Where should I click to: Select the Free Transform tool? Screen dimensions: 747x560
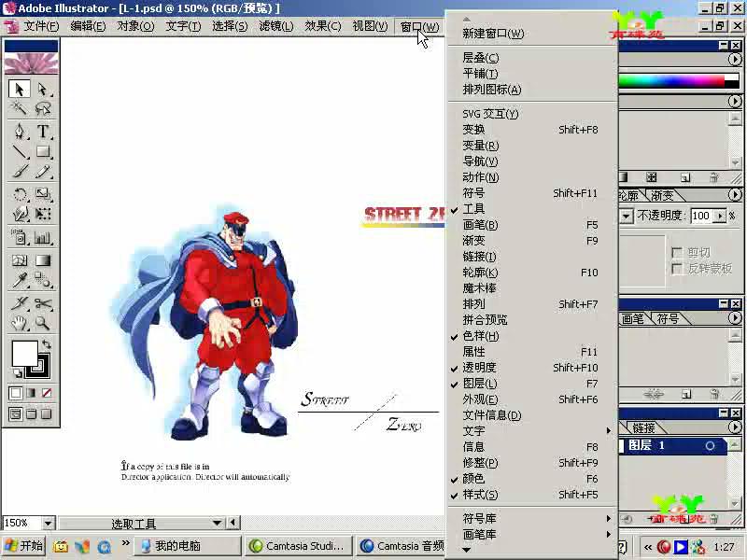coord(43,214)
